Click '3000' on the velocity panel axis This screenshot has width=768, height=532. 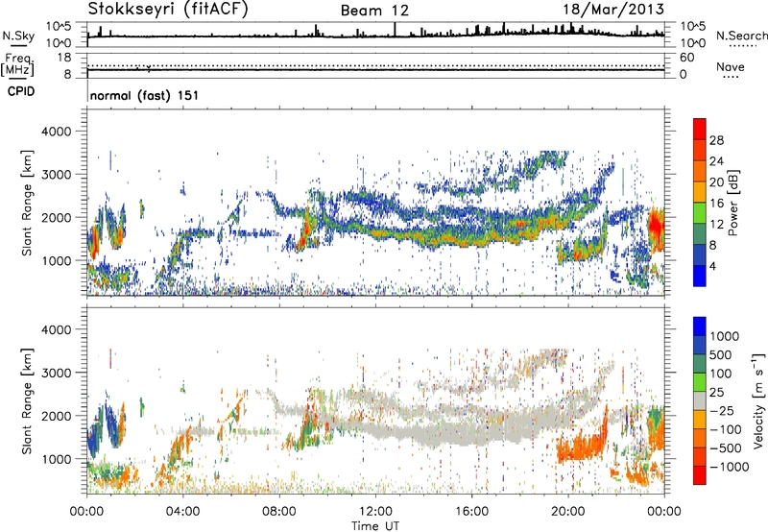[56, 373]
